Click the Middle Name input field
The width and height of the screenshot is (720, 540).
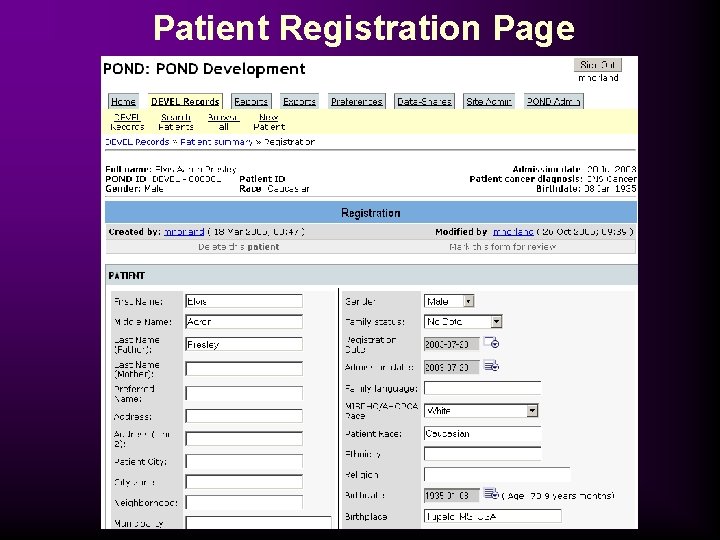244,321
